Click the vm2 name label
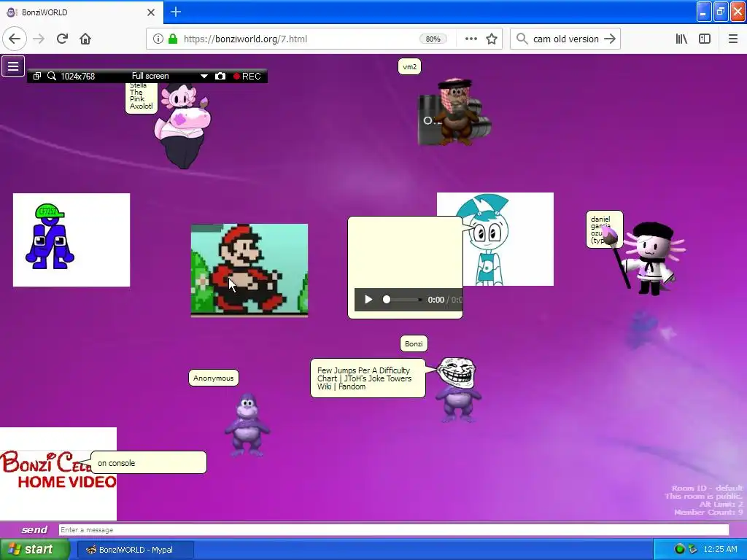 point(409,66)
